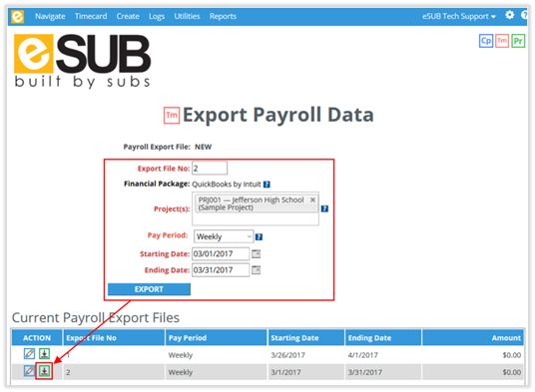Click the Ending Date field

tap(221, 270)
